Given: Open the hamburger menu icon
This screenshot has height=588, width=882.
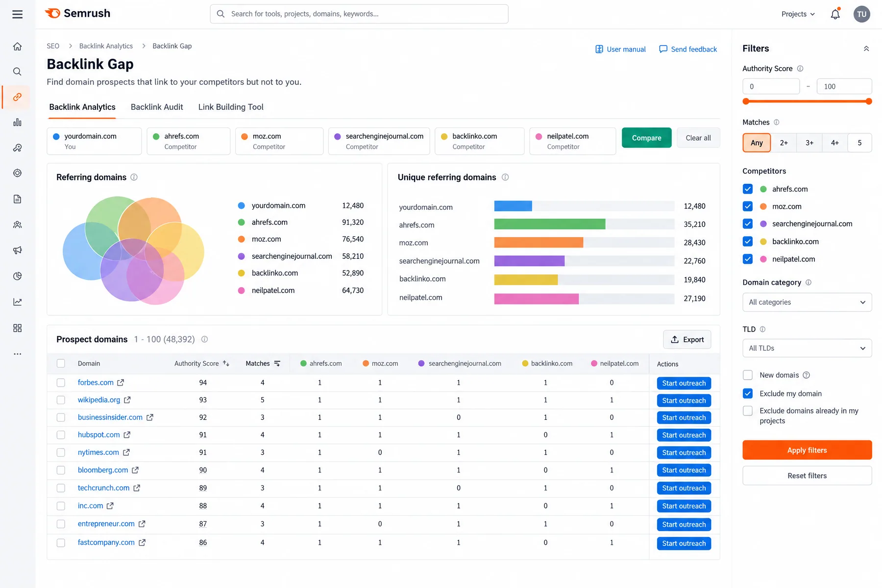Looking at the screenshot, I should point(18,14).
